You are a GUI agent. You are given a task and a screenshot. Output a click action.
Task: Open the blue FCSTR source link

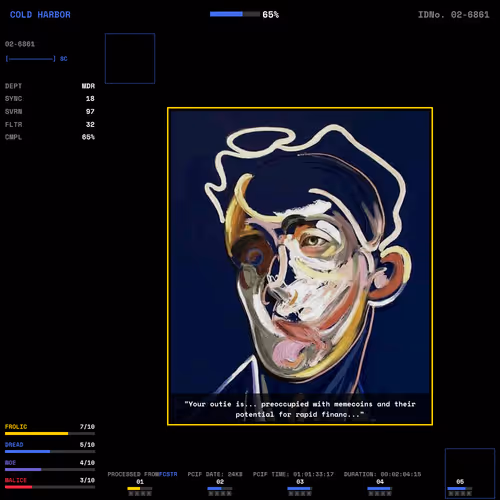click(x=168, y=474)
